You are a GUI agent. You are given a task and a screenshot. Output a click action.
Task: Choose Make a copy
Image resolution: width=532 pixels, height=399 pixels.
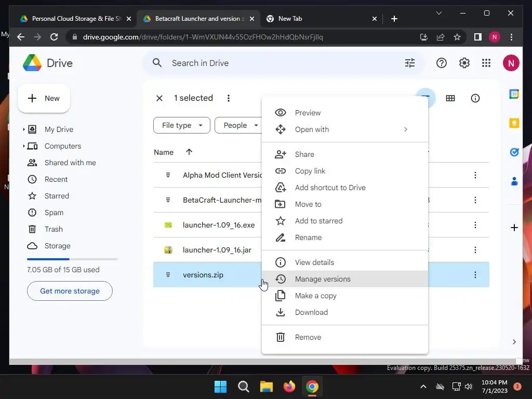pos(345,296)
